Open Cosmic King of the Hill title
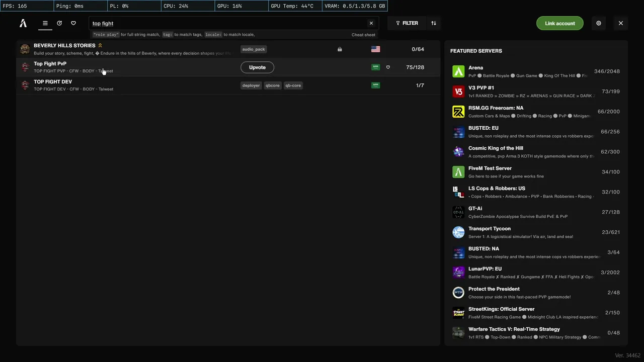This screenshot has width=644, height=362. pyautogui.click(x=496, y=148)
